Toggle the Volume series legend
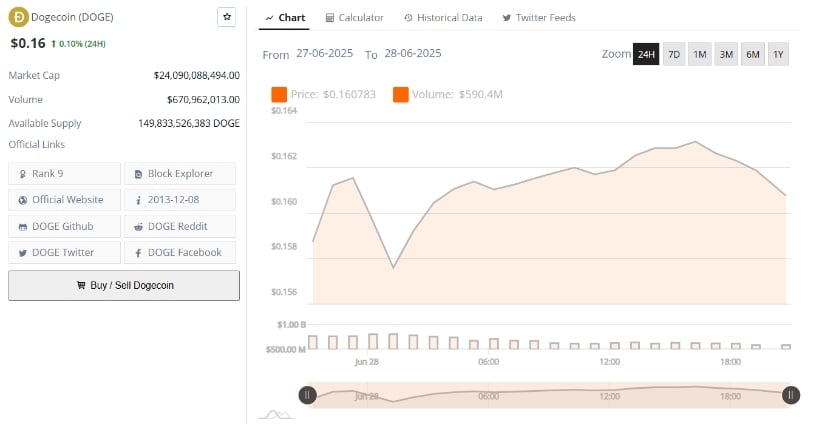This screenshot has height=424, width=825. click(448, 95)
